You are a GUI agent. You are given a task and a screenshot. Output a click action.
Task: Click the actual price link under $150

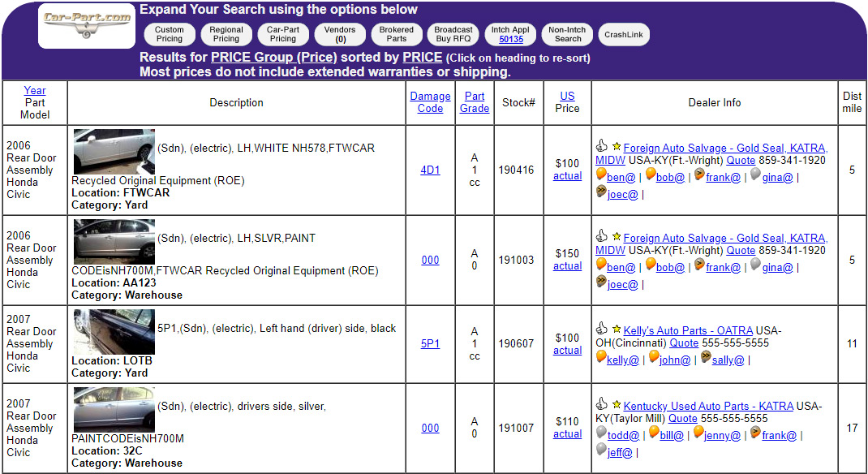[x=567, y=265]
